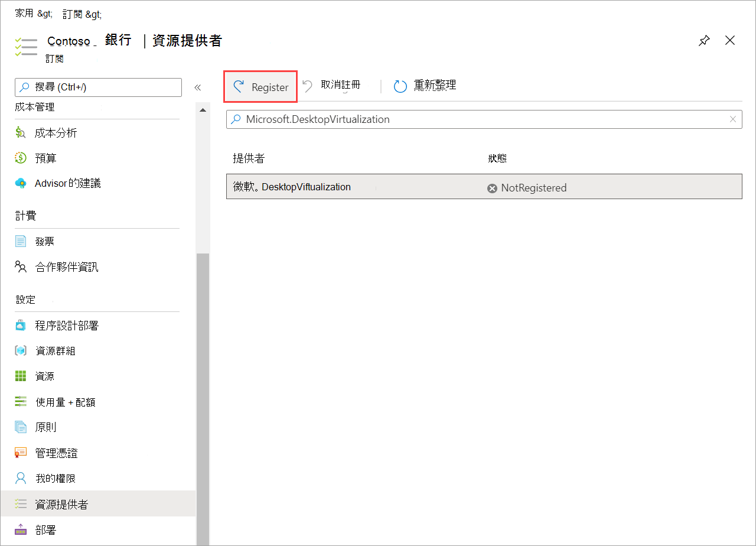This screenshot has height=546, width=756.
Task: Clear the provider filter with the X
Action: (x=733, y=119)
